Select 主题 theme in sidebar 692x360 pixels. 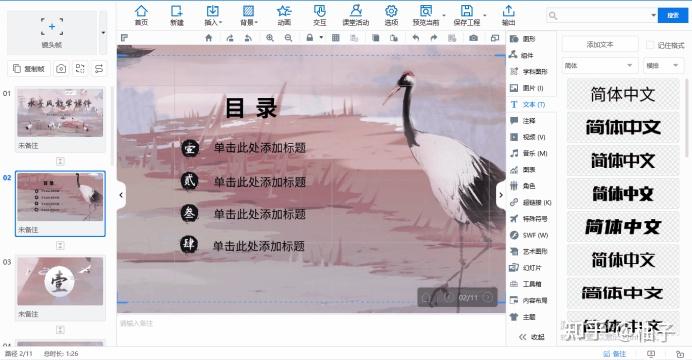pos(523,316)
